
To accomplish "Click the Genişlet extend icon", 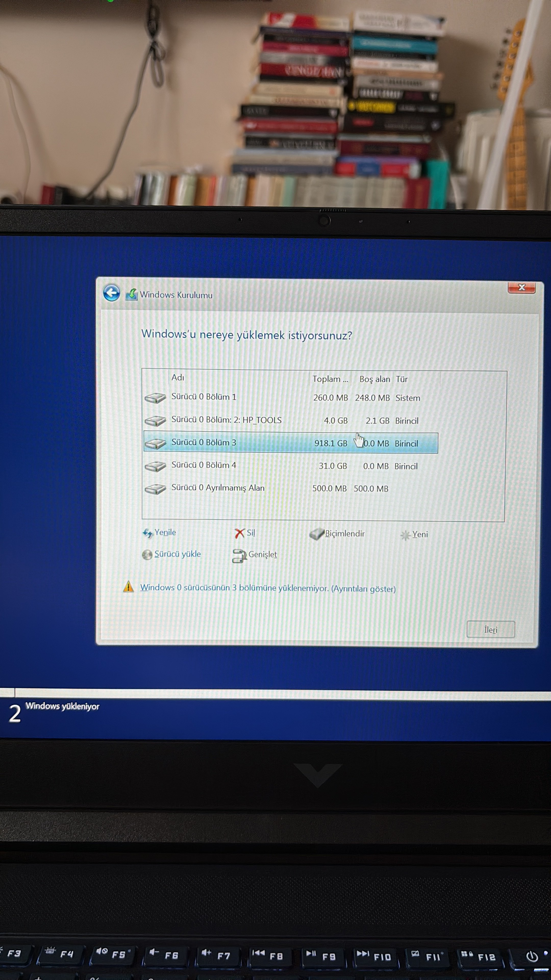I will pos(239,556).
